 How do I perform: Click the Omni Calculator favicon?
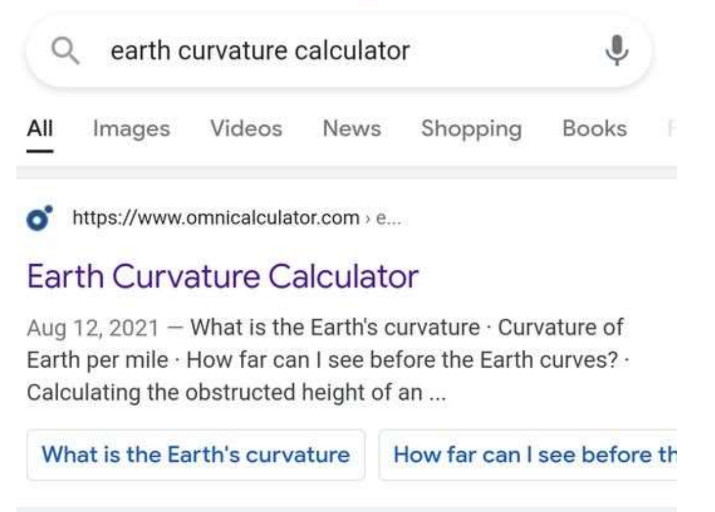[x=40, y=218]
